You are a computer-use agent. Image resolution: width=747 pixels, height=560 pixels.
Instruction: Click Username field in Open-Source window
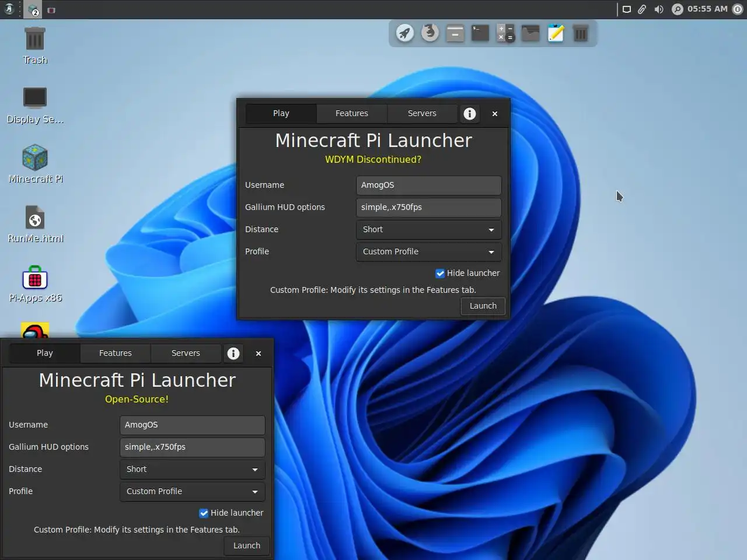[192, 425]
